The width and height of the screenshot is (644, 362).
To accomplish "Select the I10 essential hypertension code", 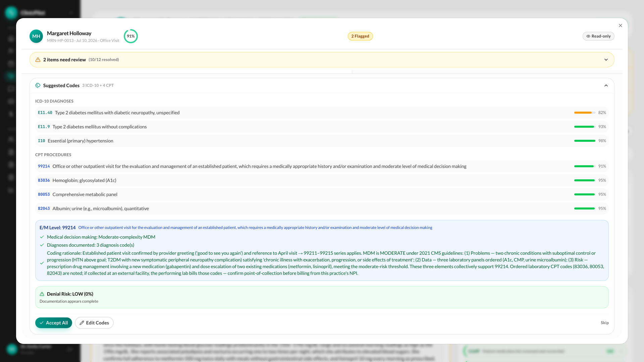I will (322, 141).
